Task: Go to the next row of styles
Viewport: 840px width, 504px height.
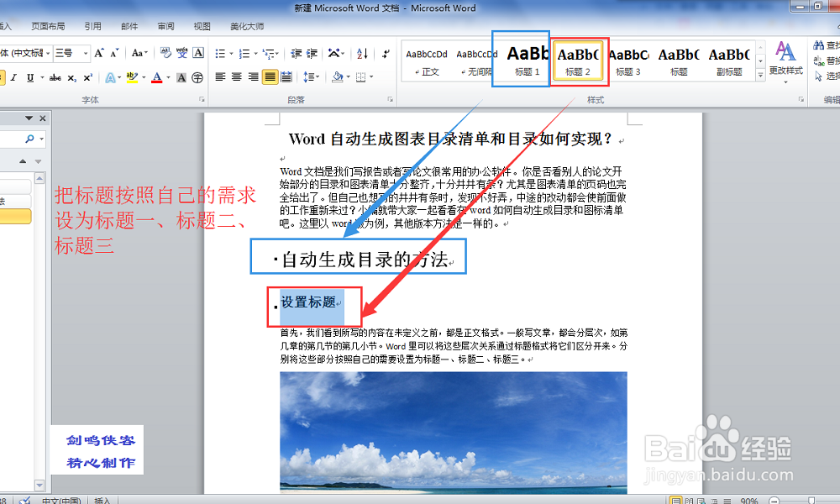Action: pyautogui.click(x=760, y=61)
